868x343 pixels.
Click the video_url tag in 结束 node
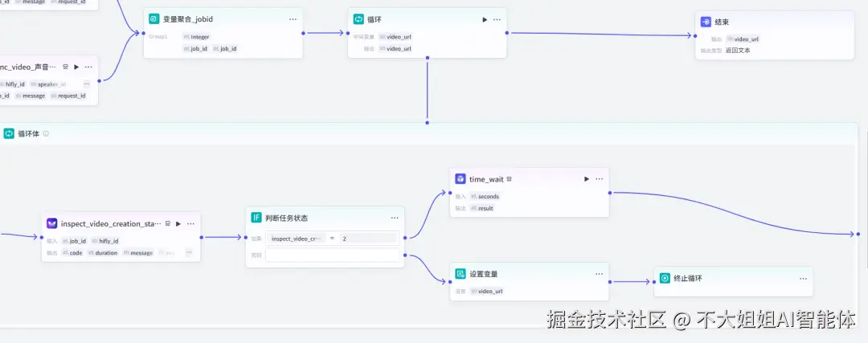pos(743,39)
